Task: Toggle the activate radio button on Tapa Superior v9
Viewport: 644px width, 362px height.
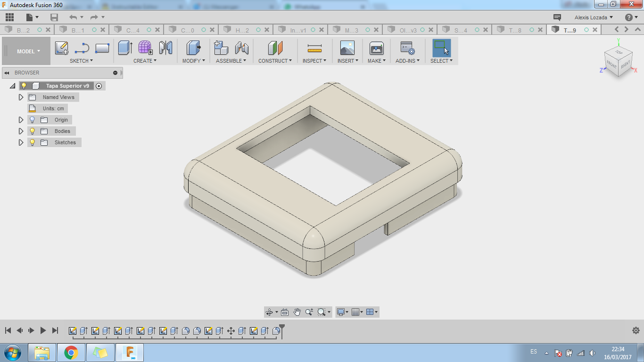Action: (99, 86)
